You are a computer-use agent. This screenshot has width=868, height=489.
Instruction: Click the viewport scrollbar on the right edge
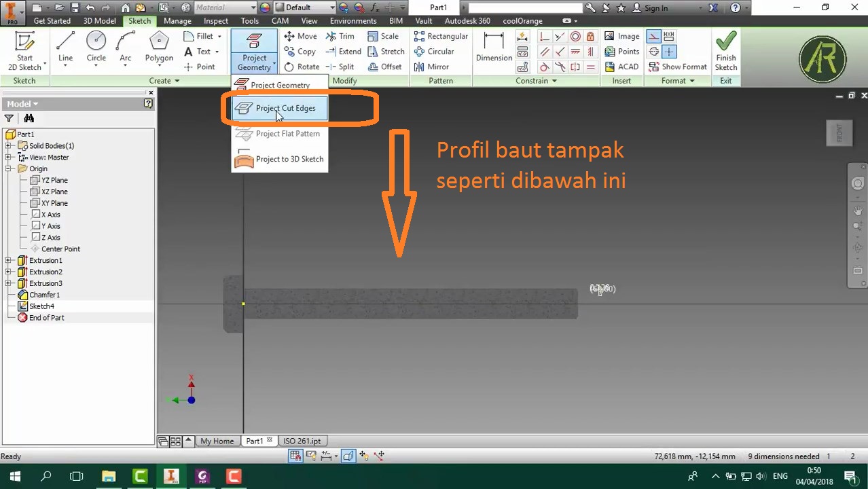coord(863,272)
